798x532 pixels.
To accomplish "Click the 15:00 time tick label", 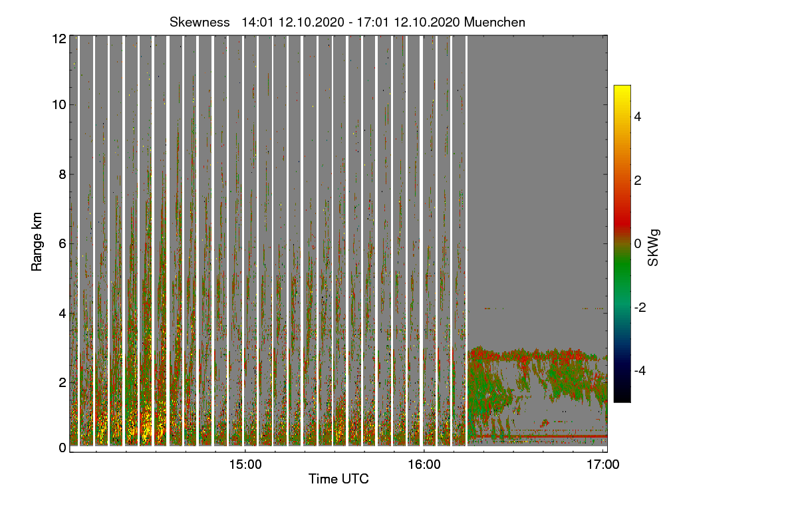I will [245, 464].
